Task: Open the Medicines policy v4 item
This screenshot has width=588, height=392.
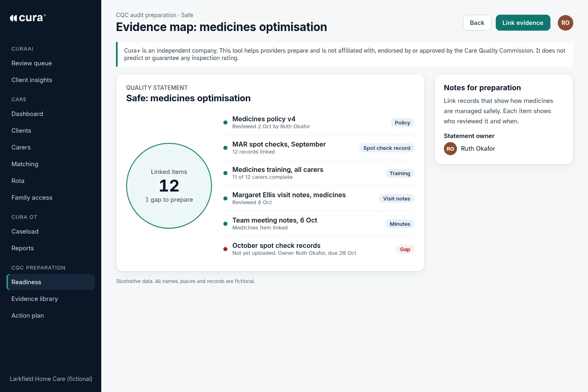Action: 319,122
